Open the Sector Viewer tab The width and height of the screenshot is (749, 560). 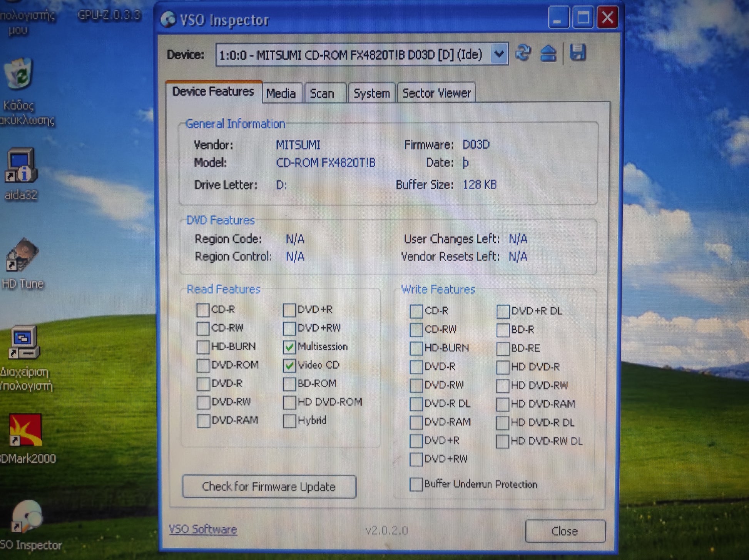(x=436, y=93)
